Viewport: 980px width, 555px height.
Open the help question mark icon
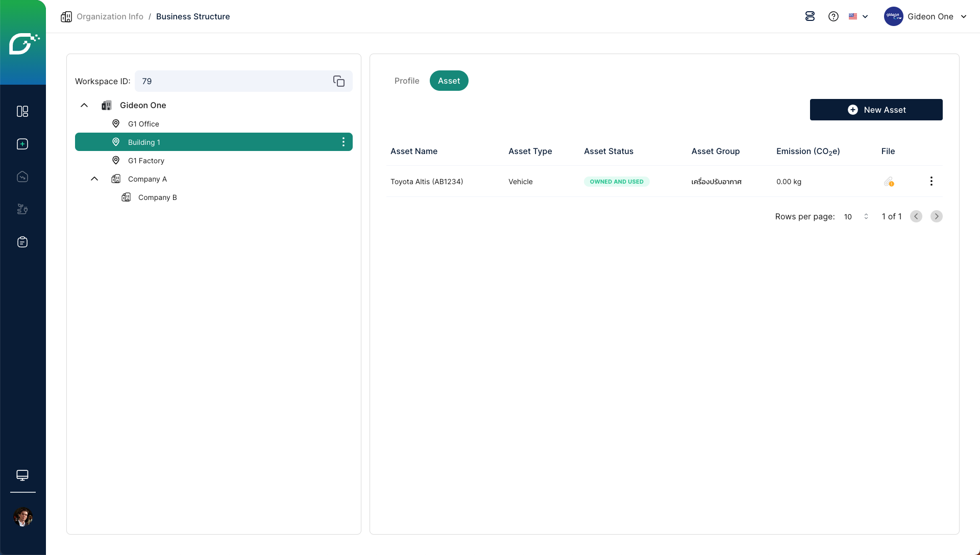[x=834, y=16]
